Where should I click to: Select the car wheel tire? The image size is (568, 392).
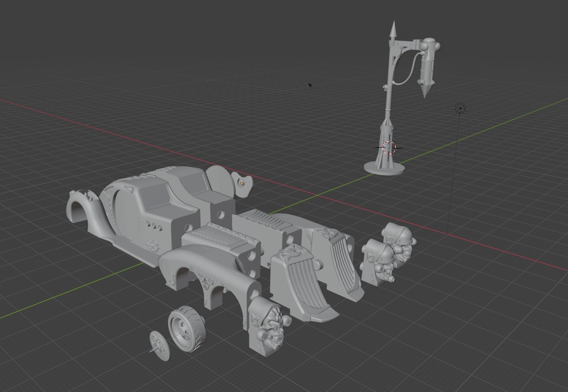pyautogui.click(x=186, y=328)
